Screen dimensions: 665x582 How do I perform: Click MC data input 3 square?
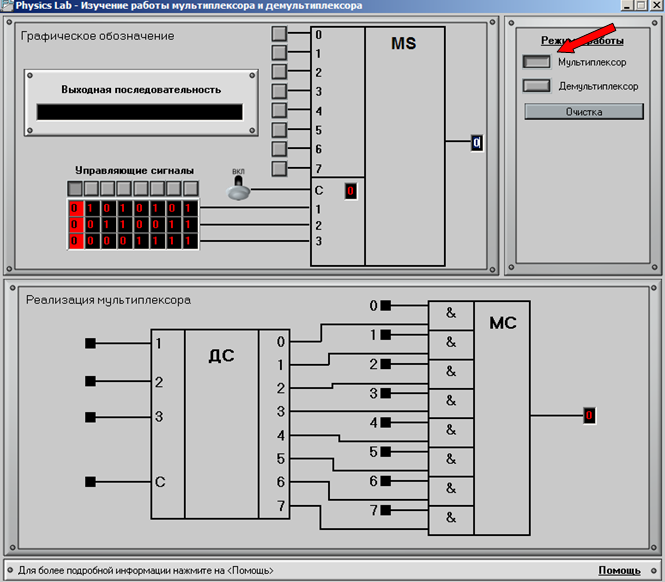pyautogui.click(x=386, y=393)
